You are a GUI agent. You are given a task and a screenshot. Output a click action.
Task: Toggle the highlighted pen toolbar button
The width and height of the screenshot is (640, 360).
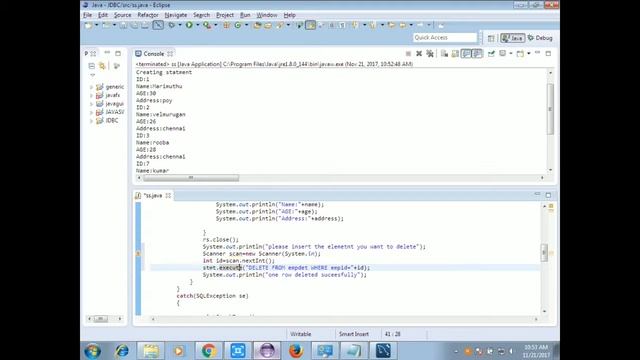pos(158,25)
